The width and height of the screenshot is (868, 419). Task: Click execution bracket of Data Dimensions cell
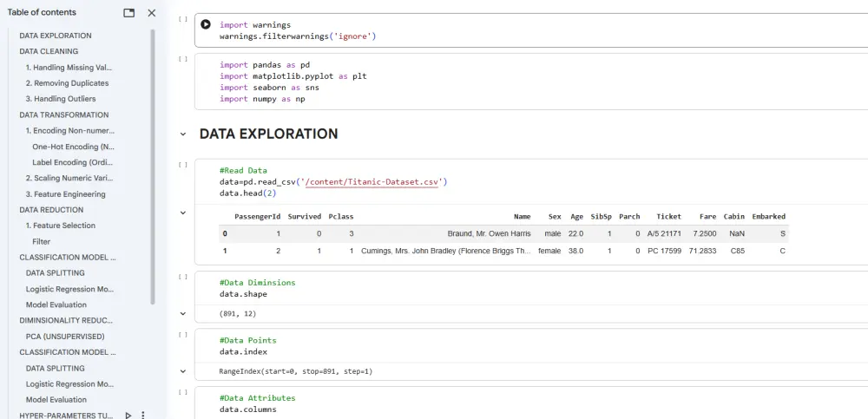point(182,277)
